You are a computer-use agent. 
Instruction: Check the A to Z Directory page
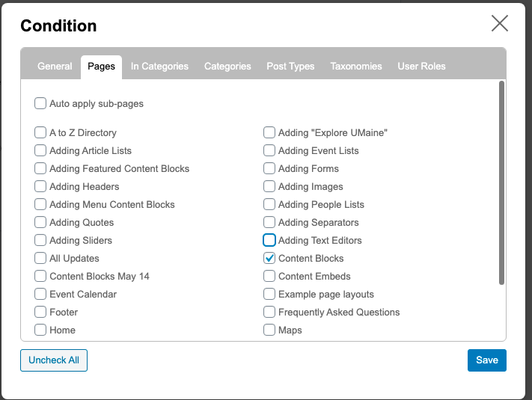point(40,132)
